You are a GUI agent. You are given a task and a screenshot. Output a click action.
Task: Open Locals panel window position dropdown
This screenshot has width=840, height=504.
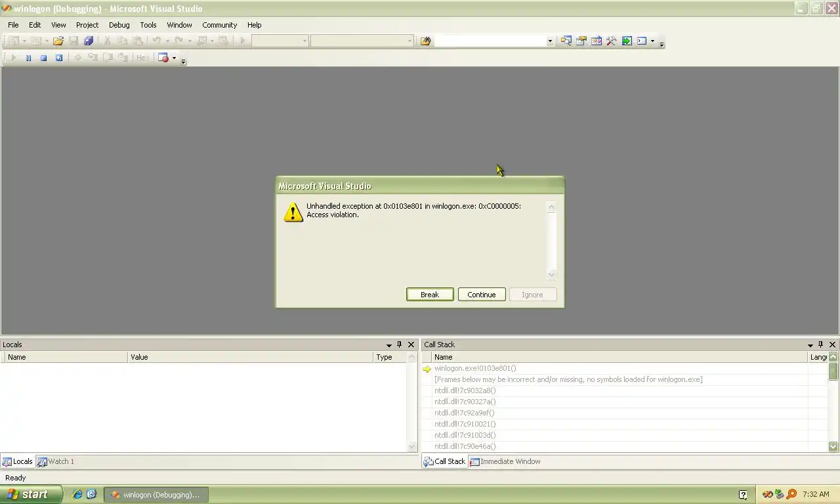point(388,345)
